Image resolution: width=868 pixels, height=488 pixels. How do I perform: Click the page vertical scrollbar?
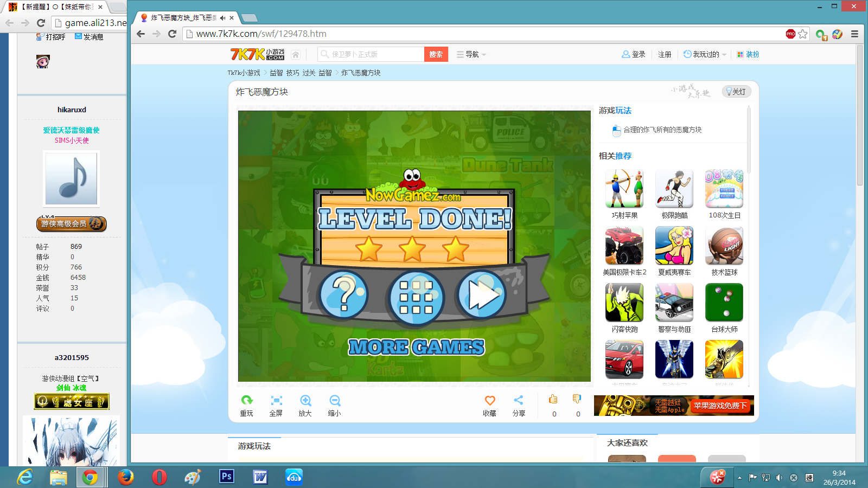coord(860,115)
